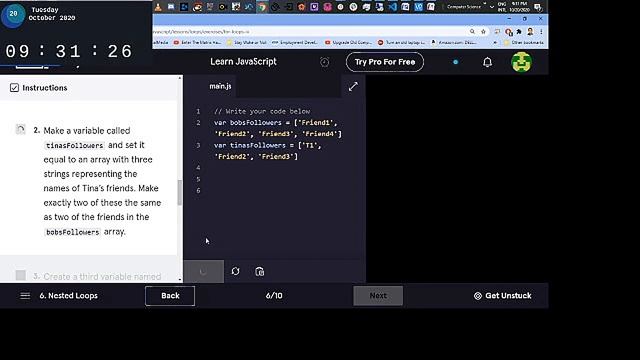Open Visual Studio Code from the taskbar
Screen dimensions: 640x360
(392, 7)
